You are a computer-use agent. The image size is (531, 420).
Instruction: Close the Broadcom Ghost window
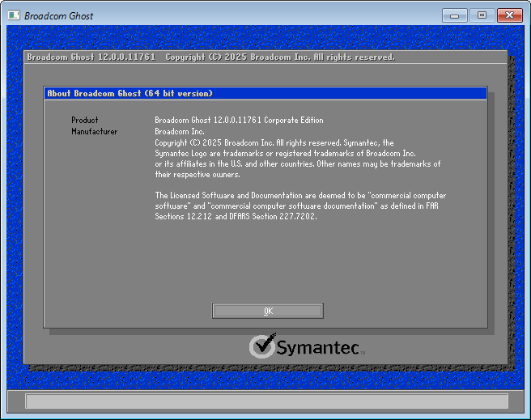click(510, 15)
